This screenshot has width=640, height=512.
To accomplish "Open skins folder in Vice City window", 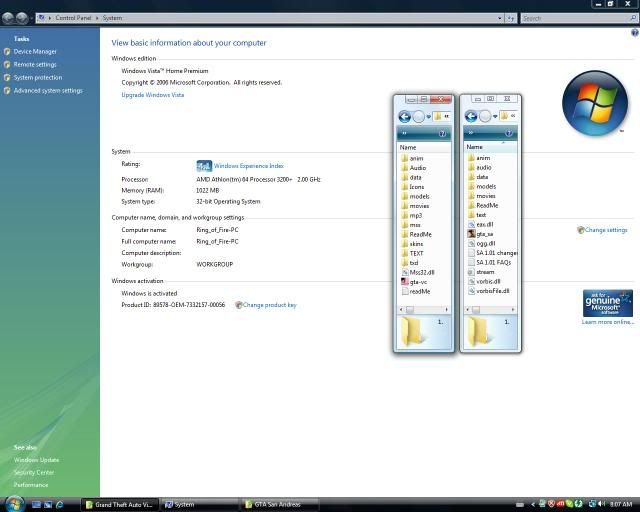I will [x=412, y=244].
